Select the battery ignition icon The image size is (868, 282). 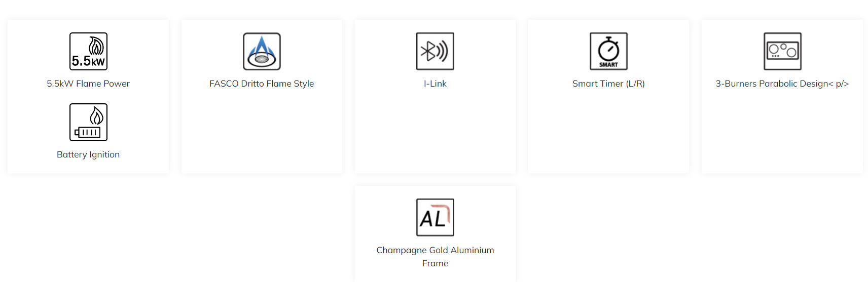tap(88, 122)
